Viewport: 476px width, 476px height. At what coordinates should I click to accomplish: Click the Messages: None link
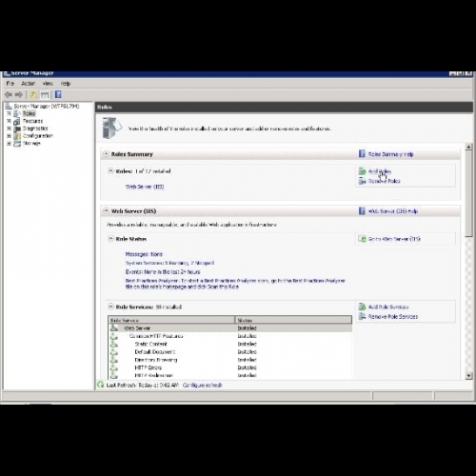click(x=144, y=254)
